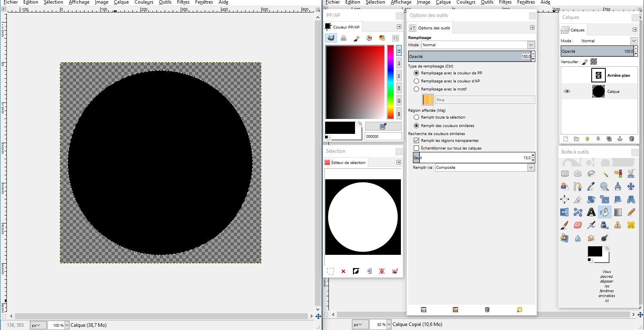Select the Ellipse Select tool

pyautogui.click(x=578, y=174)
